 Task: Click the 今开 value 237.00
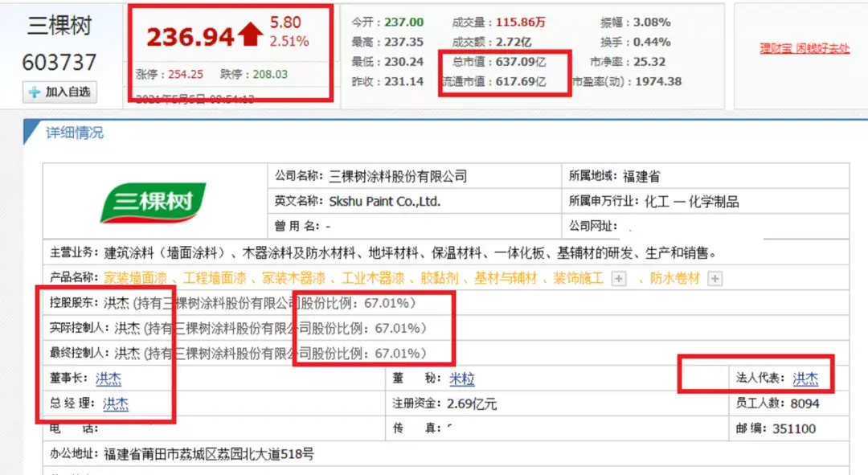(404, 23)
